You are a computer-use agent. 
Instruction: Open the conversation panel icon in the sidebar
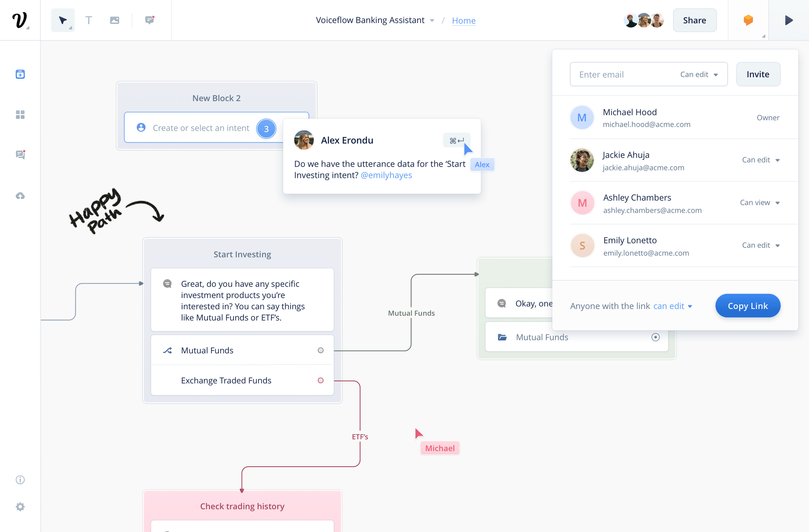(20, 155)
